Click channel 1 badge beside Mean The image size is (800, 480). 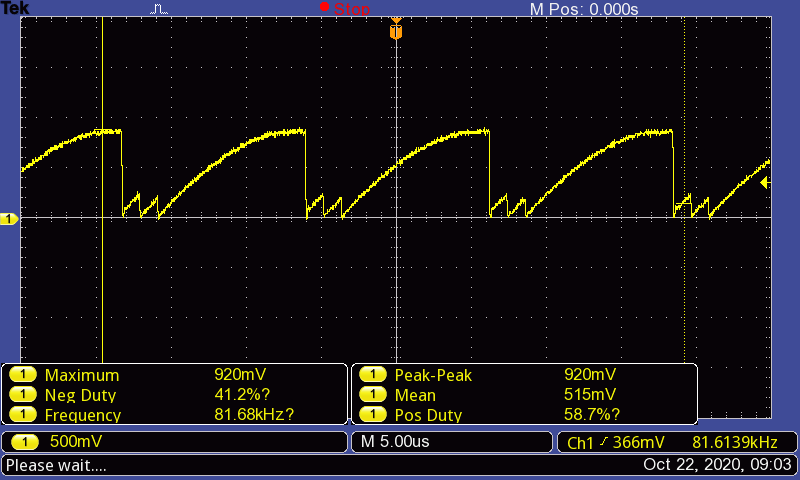click(x=373, y=394)
